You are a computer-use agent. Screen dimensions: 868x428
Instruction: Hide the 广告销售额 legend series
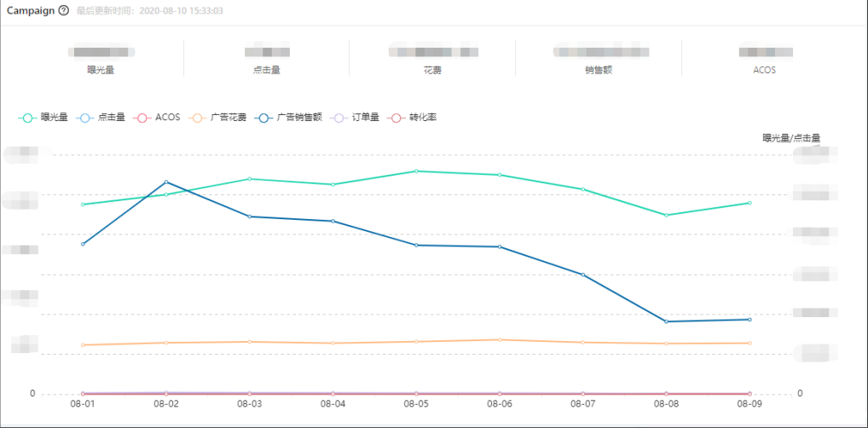(x=285, y=117)
